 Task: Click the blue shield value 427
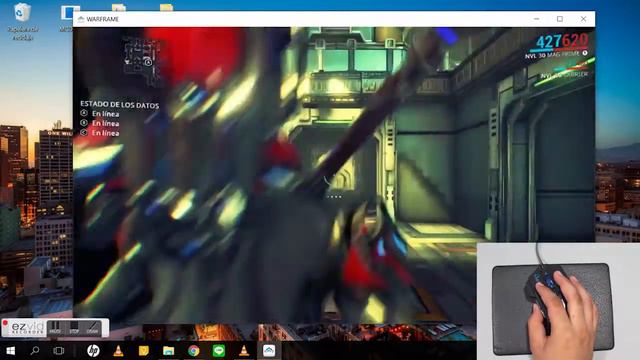[x=549, y=42]
